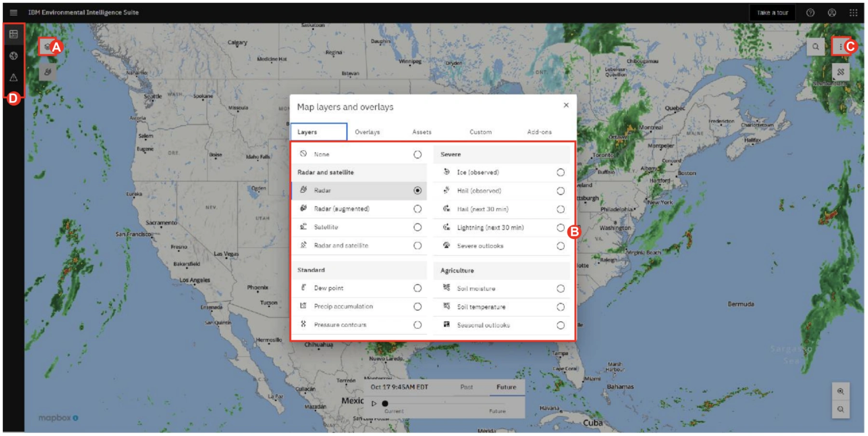
Task: Select the Soil temperature radio button
Action: click(x=560, y=307)
